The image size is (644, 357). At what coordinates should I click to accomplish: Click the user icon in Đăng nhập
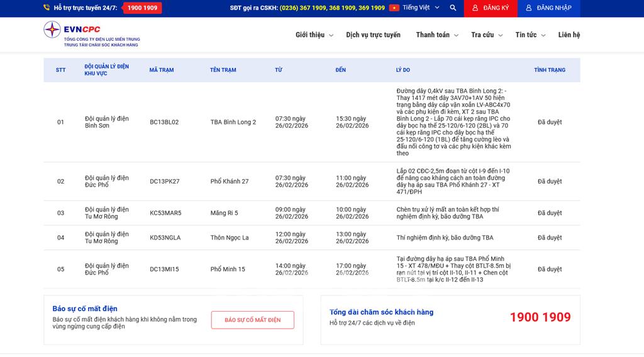pos(529,8)
